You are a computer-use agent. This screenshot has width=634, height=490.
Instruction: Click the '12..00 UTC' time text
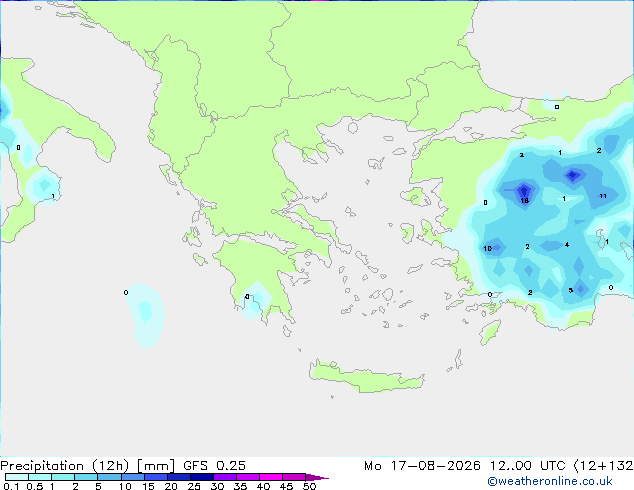tap(527, 466)
